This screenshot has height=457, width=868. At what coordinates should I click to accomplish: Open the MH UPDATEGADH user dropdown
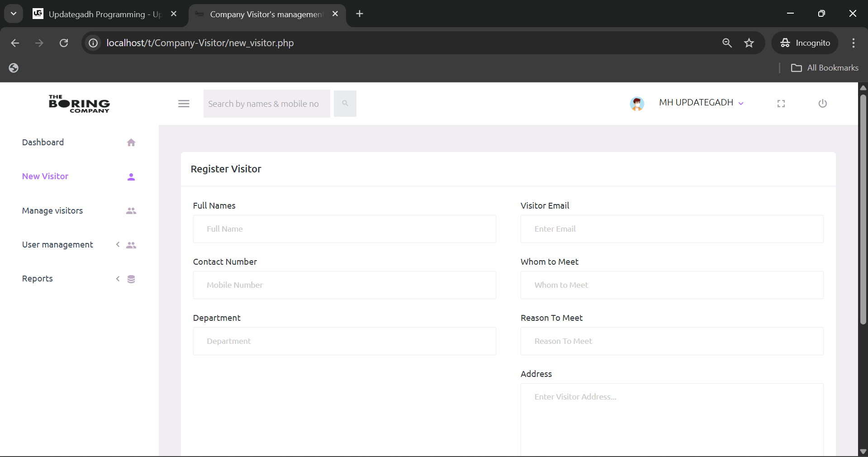tap(701, 103)
